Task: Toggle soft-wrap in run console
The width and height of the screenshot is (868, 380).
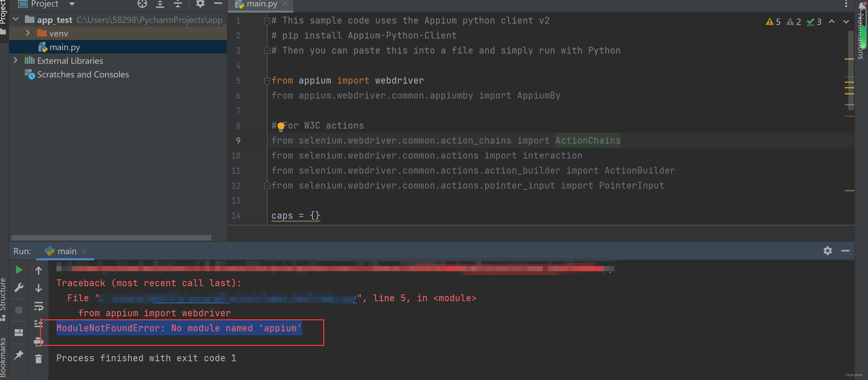Action: point(39,306)
